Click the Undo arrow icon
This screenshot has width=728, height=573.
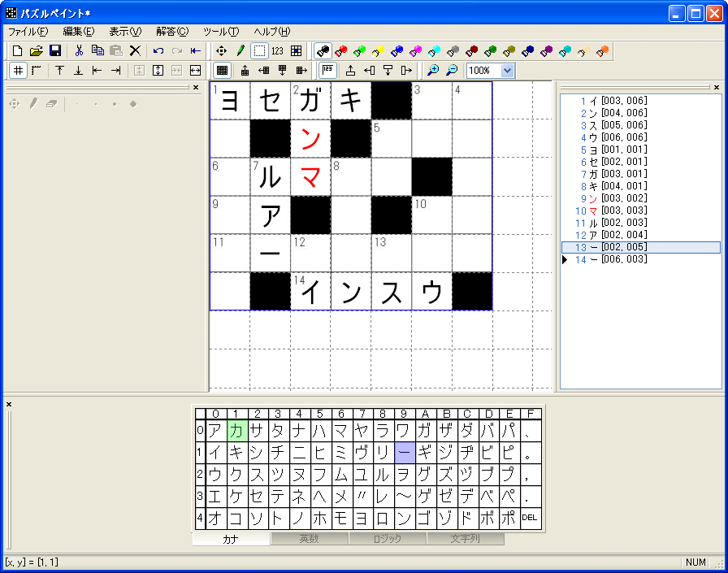click(x=158, y=50)
